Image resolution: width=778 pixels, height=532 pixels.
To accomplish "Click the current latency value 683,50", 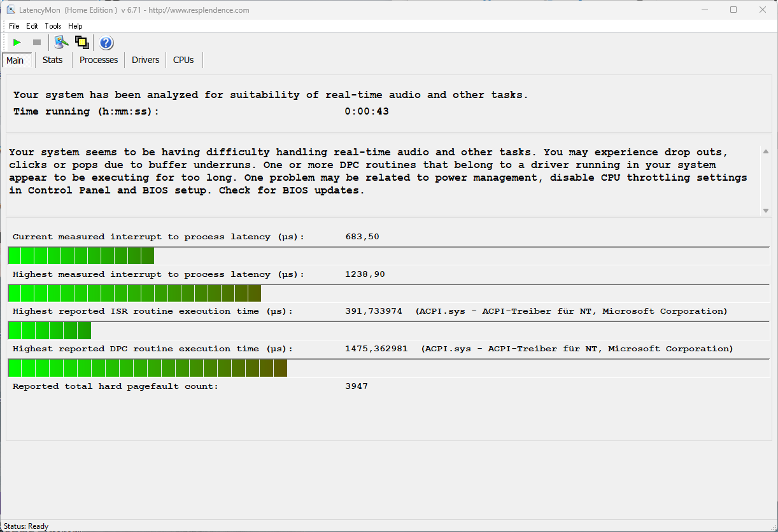I will (362, 237).
